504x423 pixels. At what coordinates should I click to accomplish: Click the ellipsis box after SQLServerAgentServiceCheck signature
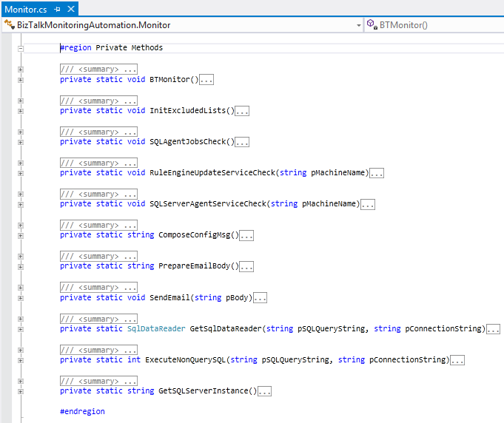pos(368,204)
